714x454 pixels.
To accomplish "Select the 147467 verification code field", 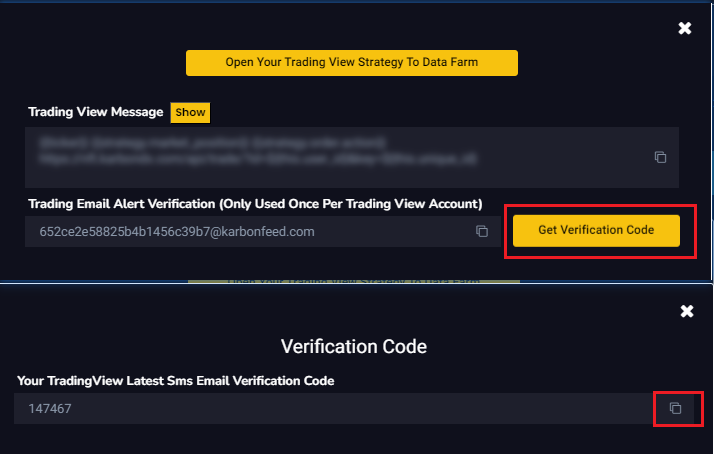I will (x=354, y=408).
